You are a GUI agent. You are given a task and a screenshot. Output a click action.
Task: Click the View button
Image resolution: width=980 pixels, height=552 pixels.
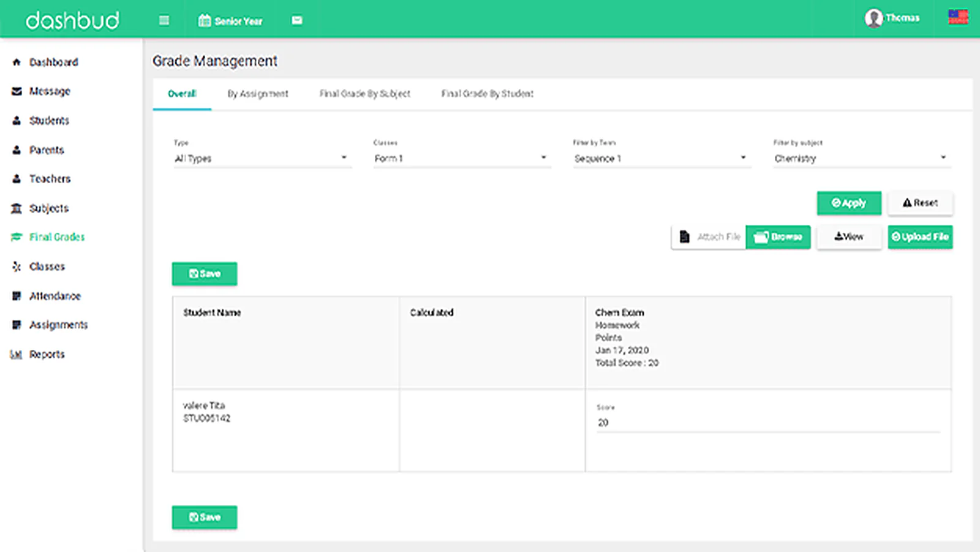pos(849,237)
